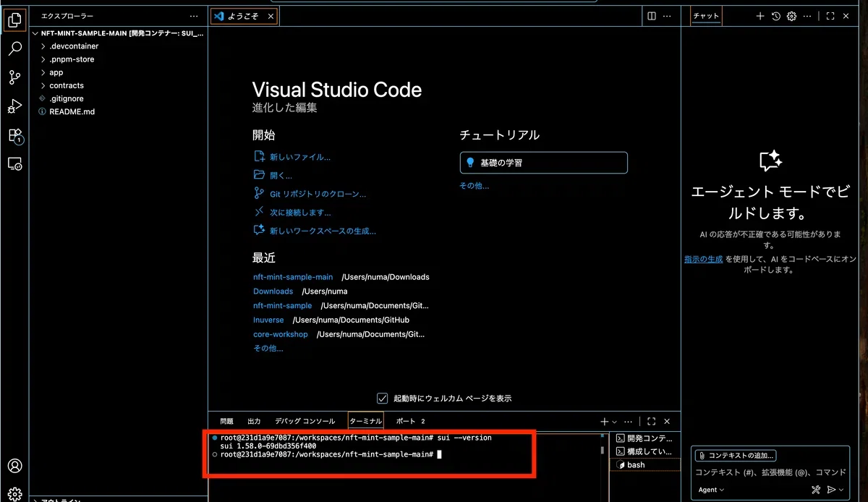Maximize the chat panel
The image size is (868, 502).
[x=830, y=16]
